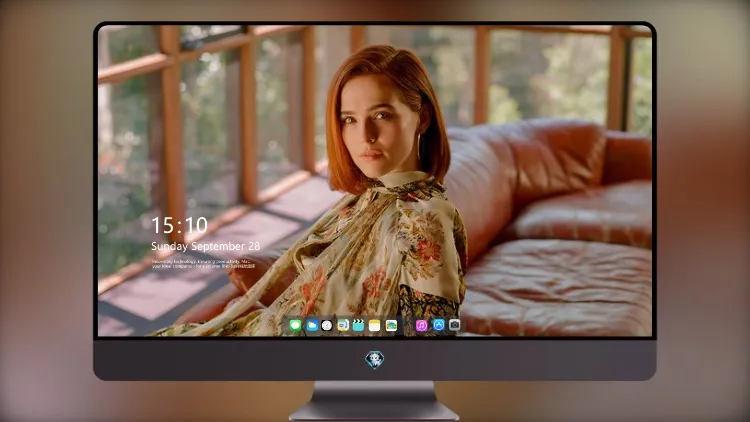The image size is (750, 422).
Task: Open the clapperboard video app in dock
Action: click(358, 325)
